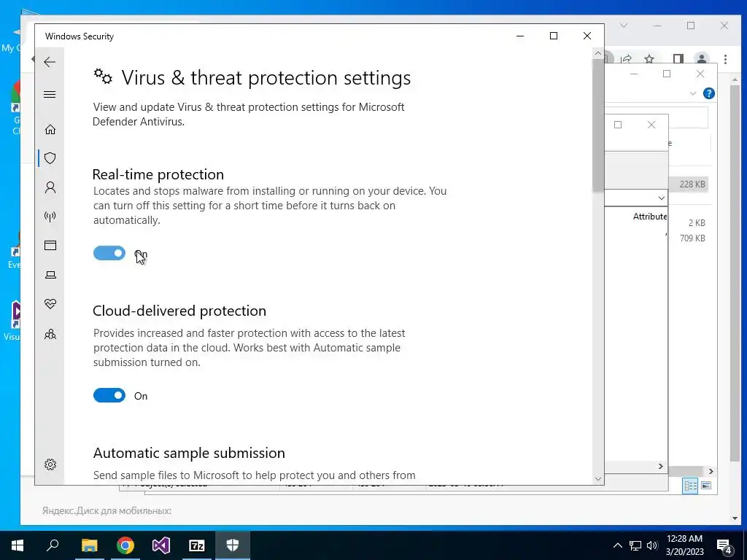Viewport: 747px width, 560px height.
Task: Click the Explorer horizontal scroll right arrow
Action: coord(711,472)
